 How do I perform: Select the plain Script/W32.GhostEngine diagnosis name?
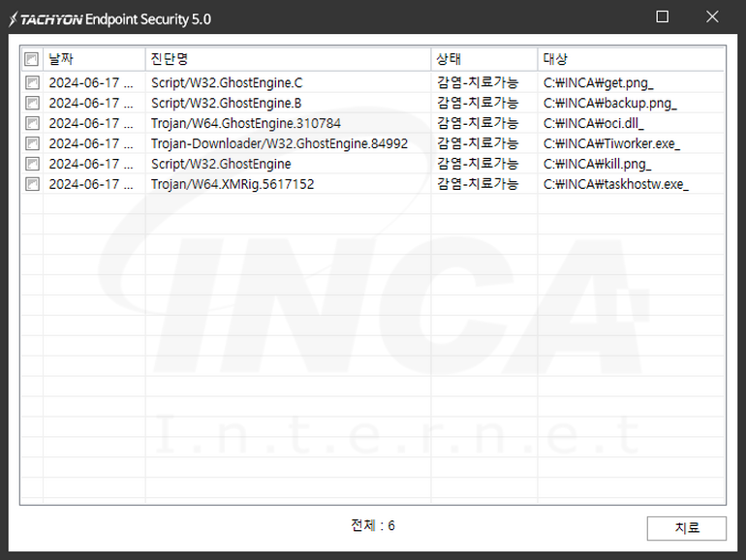221,164
